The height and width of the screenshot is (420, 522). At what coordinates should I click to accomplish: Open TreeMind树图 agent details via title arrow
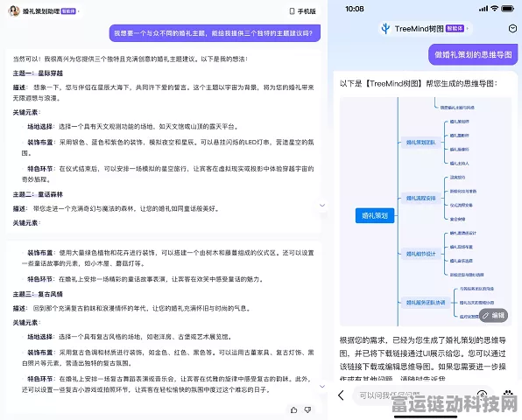467,29
